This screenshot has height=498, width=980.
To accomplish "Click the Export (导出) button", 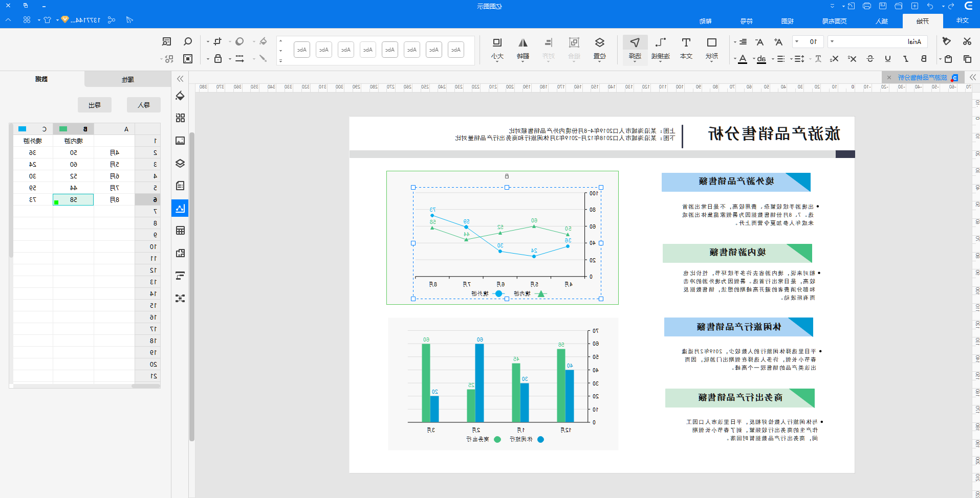I will coord(95,105).
